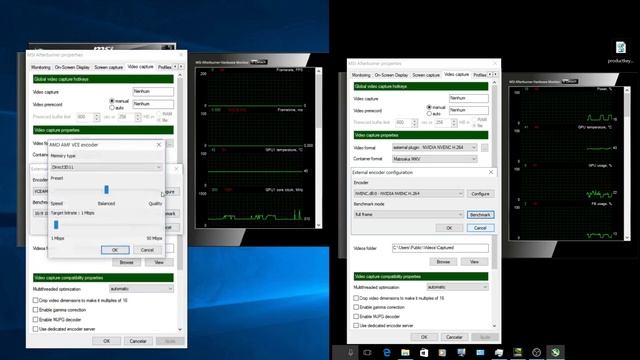Open Microsoft Edge from the taskbar
This screenshot has height=360, width=640.
(x=387, y=352)
